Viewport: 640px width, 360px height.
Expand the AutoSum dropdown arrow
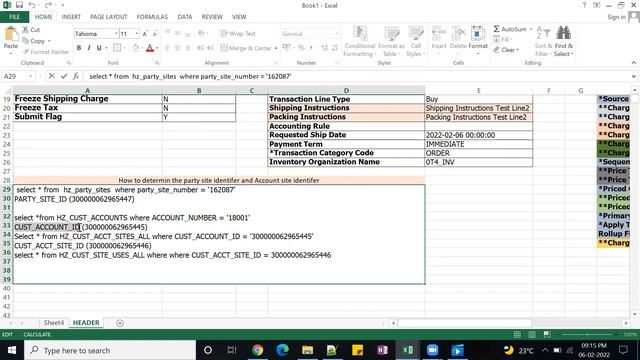click(x=531, y=29)
